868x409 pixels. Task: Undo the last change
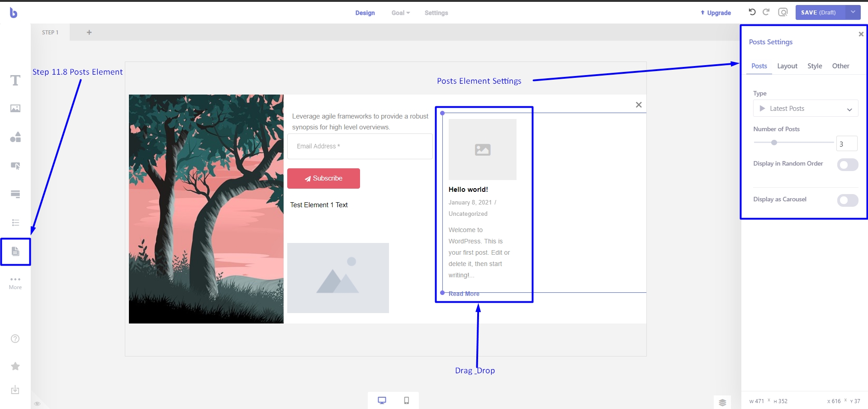tap(752, 12)
